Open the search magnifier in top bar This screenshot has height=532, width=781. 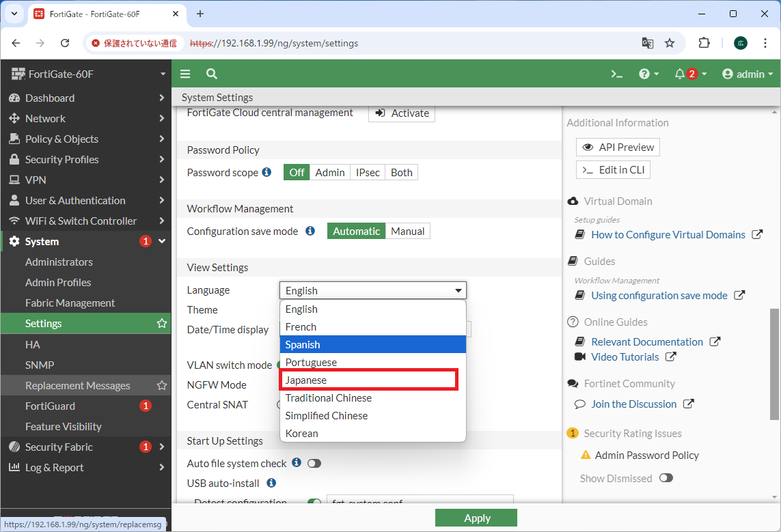212,74
